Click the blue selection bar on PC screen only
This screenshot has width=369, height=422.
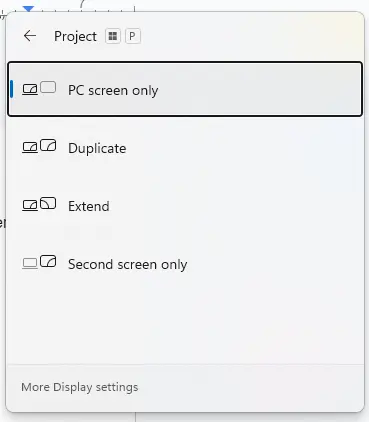tap(12, 89)
